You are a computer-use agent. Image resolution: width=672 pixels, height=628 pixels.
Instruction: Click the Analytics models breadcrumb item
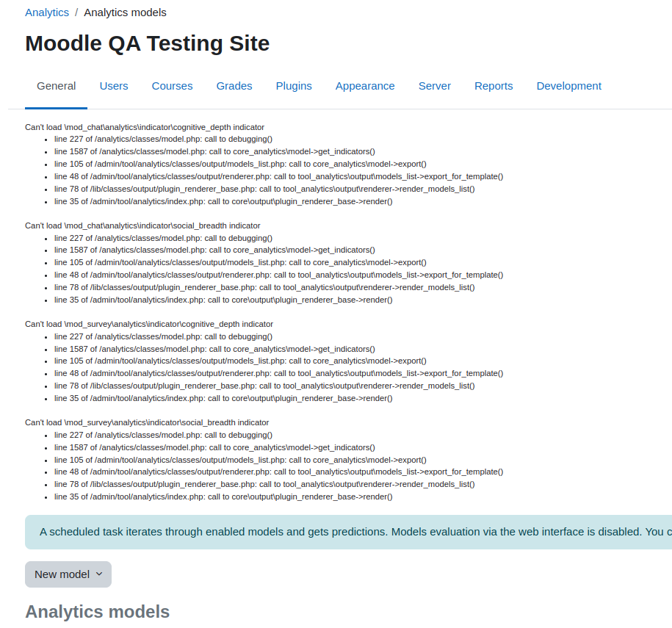125,12
